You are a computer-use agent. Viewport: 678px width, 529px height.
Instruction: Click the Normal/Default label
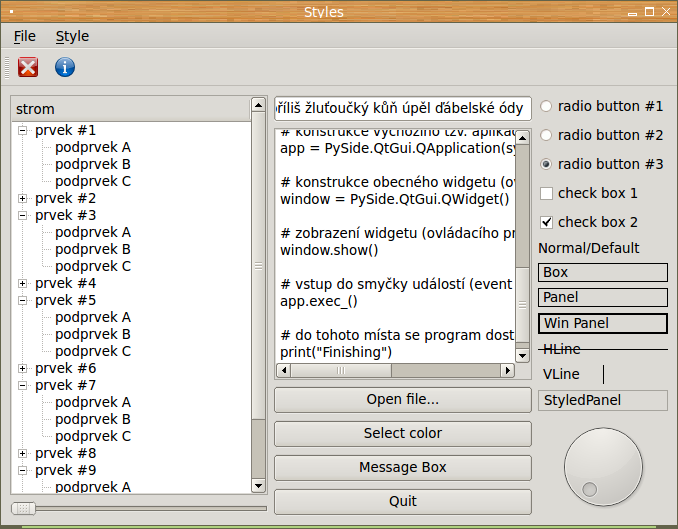(x=588, y=248)
